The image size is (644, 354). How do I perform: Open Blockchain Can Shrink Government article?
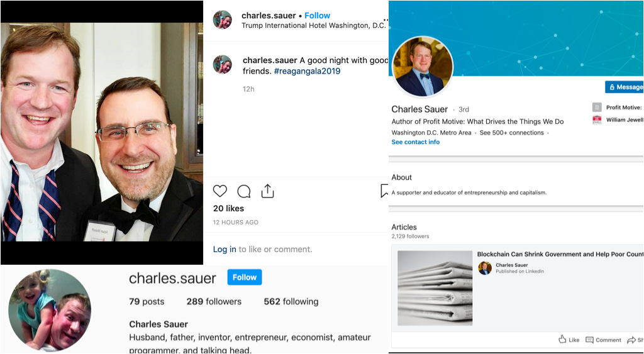coord(560,254)
